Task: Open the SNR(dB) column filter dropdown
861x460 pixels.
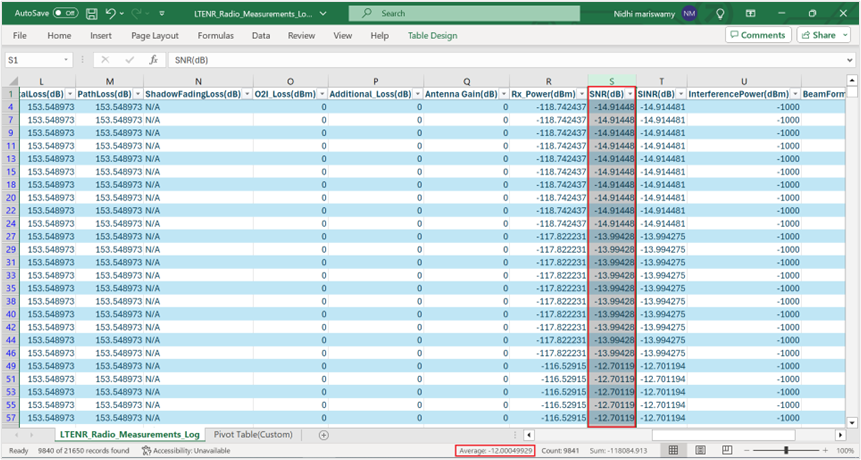Action: [x=630, y=95]
